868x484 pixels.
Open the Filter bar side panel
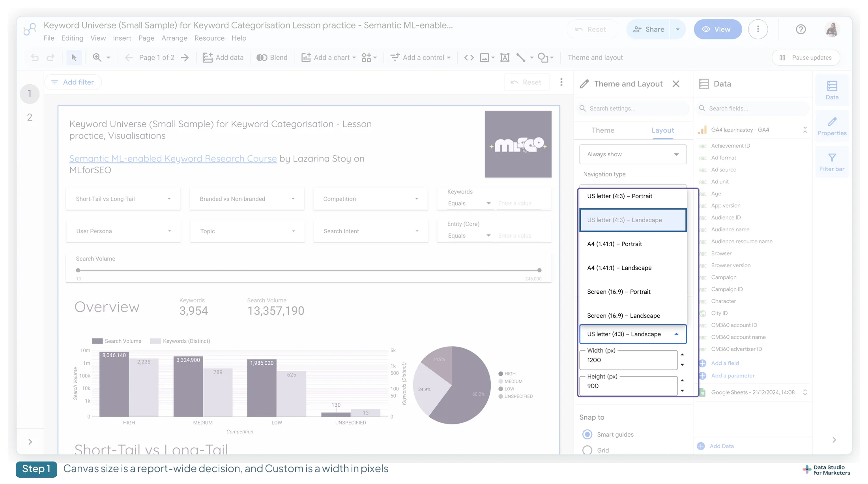click(832, 162)
